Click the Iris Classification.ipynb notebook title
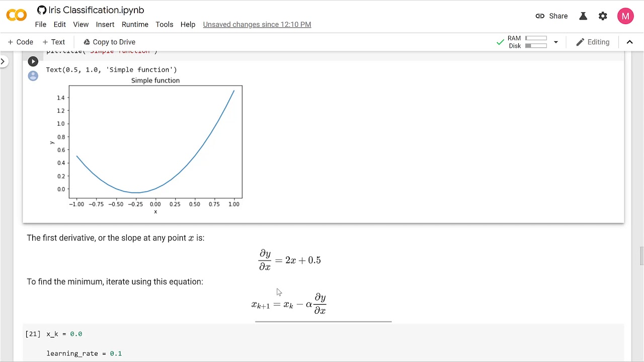Viewport: 644px width, 362px height. pyautogui.click(x=96, y=10)
